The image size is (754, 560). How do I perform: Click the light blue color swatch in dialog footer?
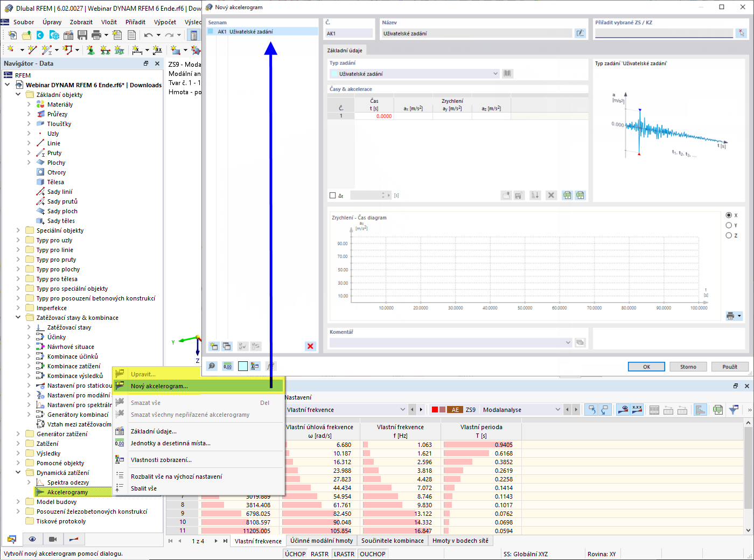243,366
